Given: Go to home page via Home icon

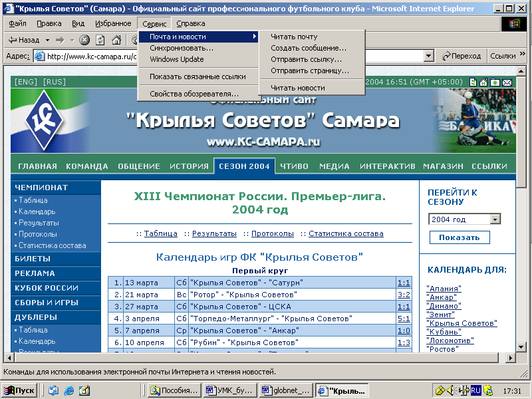Looking at the screenshot, I should [x=116, y=40].
